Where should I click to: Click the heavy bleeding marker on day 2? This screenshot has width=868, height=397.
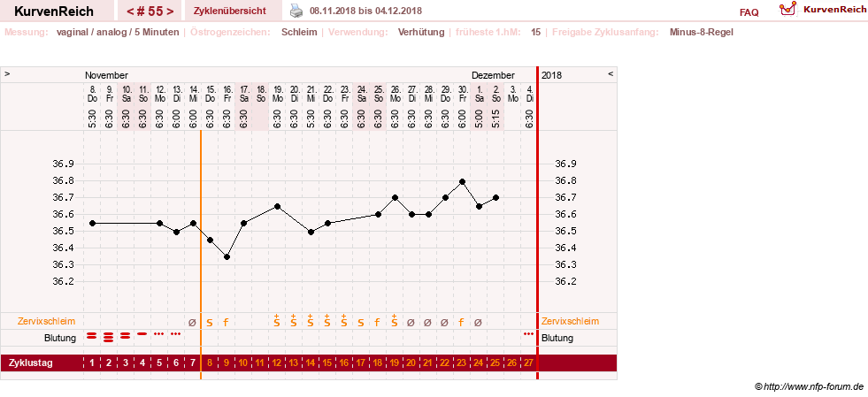pyautogui.click(x=109, y=337)
